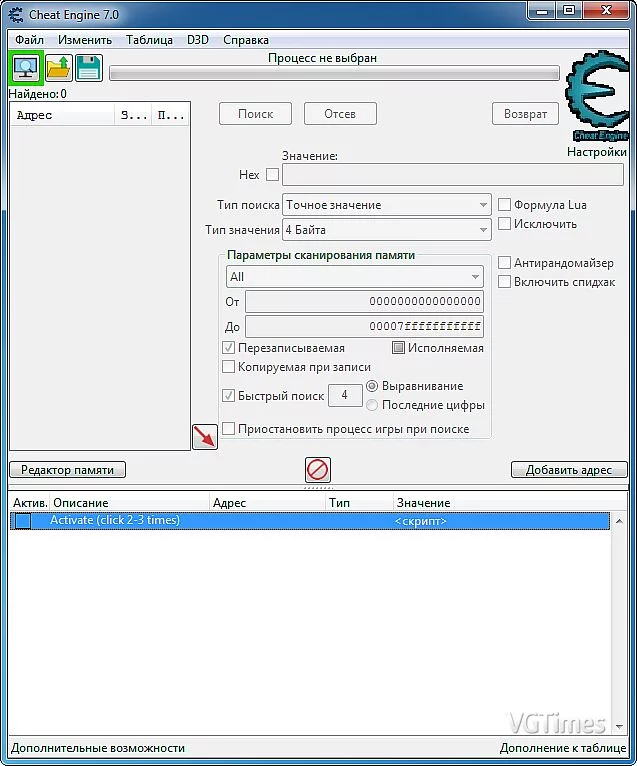Click the Тип column header
637x766 pixels.
click(x=360, y=503)
